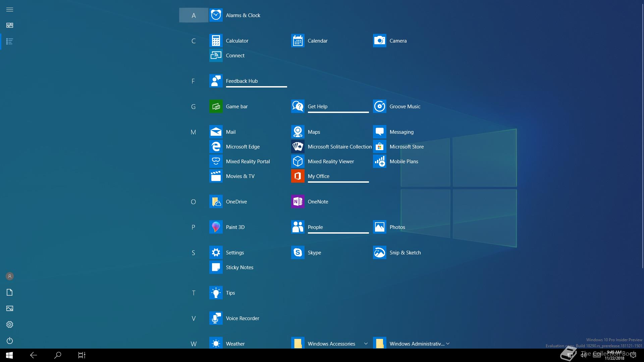Open the Get Help icon
The height and width of the screenshot is (362, 644).
coord(298,107)
